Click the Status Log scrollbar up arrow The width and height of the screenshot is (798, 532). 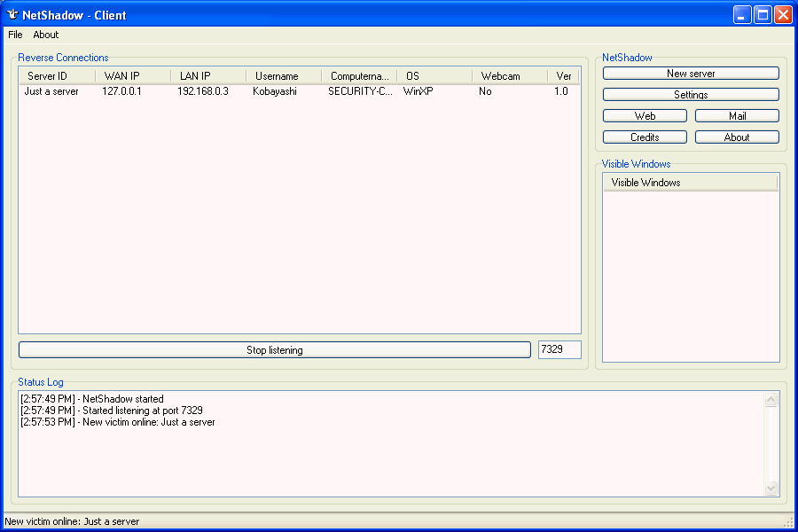pyautogui.click(x=771, y=399)
